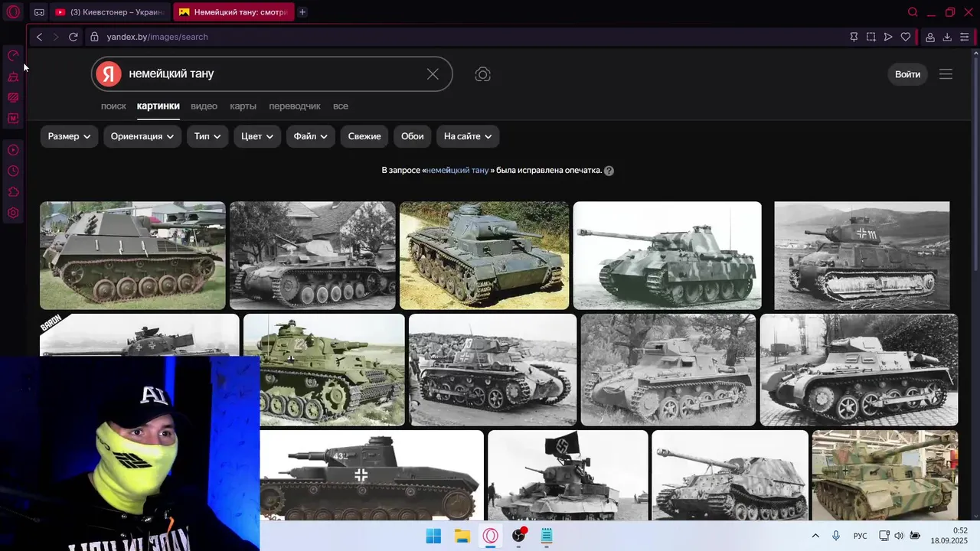This screenshot has width=980, height=551.
Task: Click the page scrollbar up arrow
Action: [975, 54]
